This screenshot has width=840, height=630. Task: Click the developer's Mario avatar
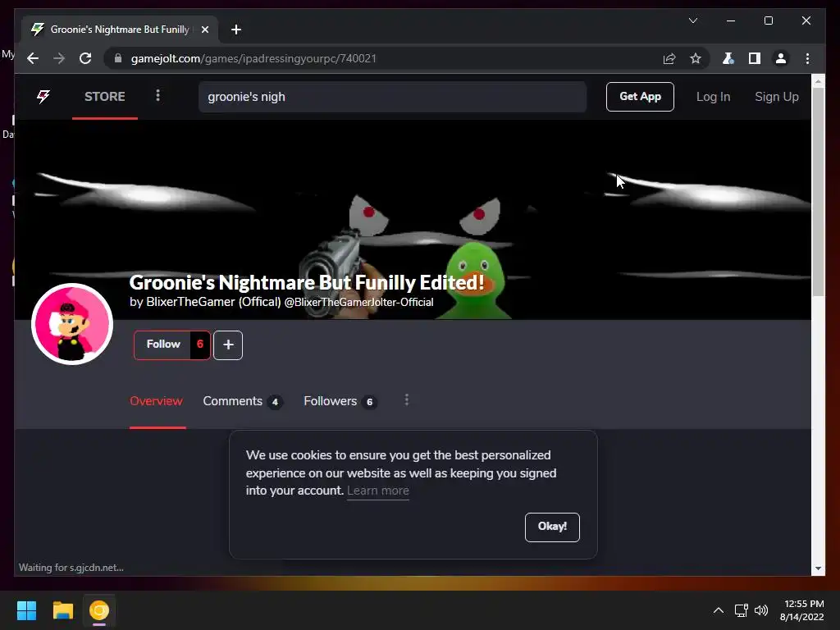[x=72, y=324]
